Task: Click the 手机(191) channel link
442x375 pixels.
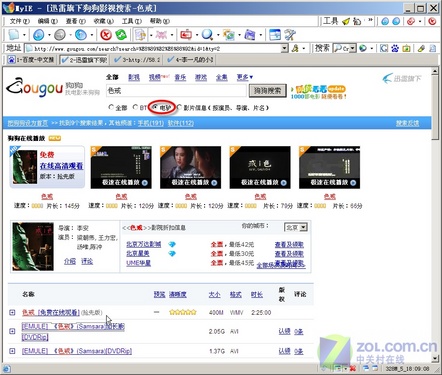Action: [151, 123]
